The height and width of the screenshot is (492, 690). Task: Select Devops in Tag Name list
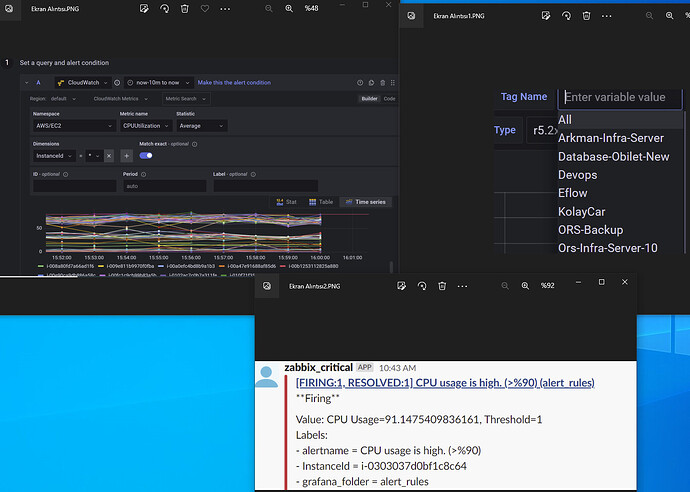tap(620, 175)
